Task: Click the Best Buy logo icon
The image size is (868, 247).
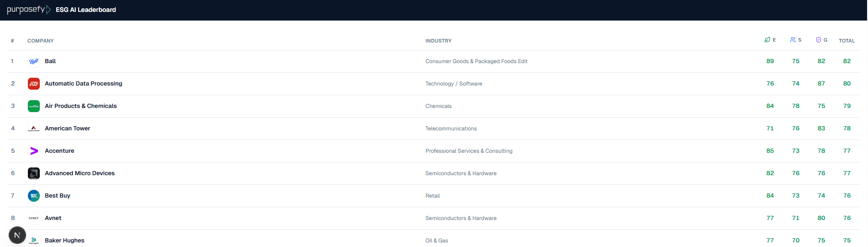Action: (34, 196)
